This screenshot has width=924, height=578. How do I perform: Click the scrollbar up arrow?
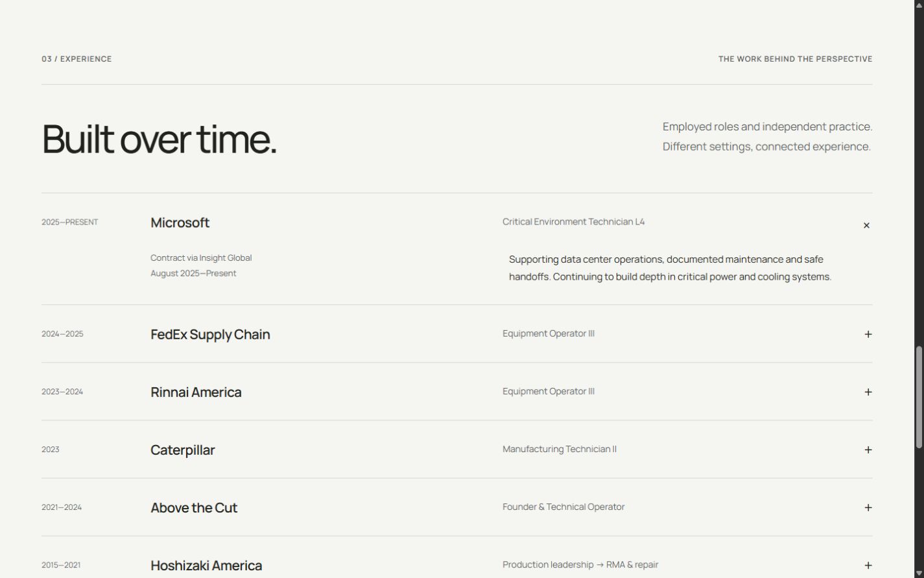(919, 5)
